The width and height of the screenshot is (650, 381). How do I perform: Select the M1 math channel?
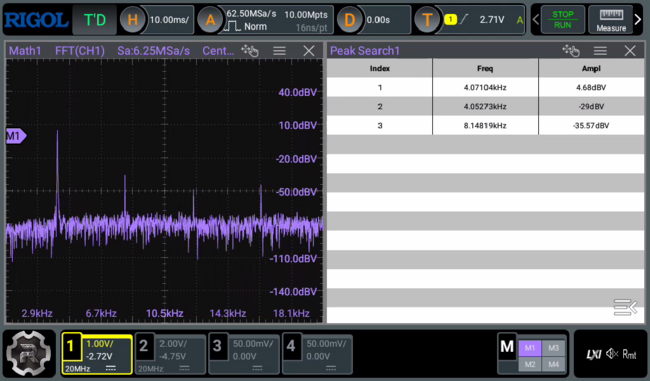(x=530, y=348)
